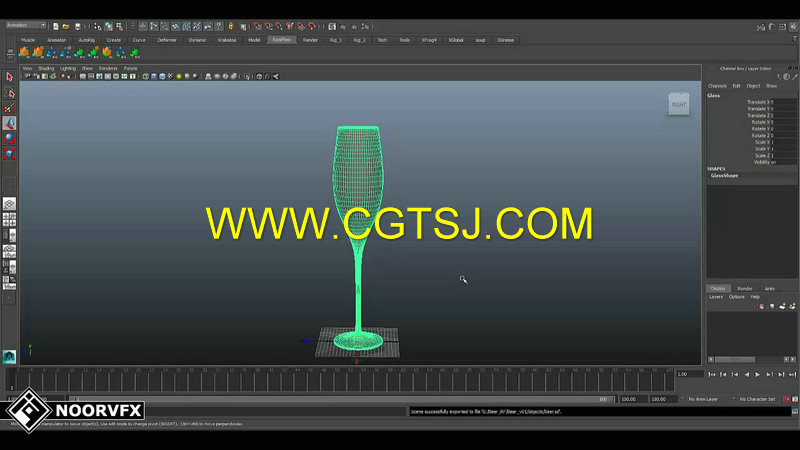Open the Muscle shelf tab
The width and height of the screenshot is (800, 450).
coord(28,40)
